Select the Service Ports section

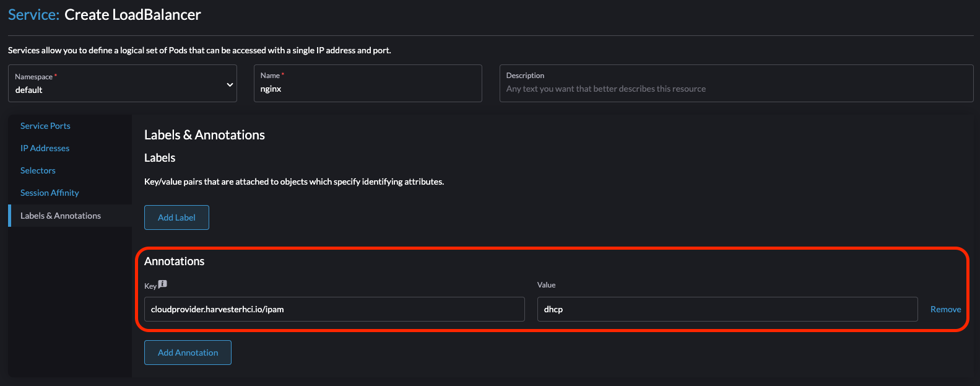[45, 126]
